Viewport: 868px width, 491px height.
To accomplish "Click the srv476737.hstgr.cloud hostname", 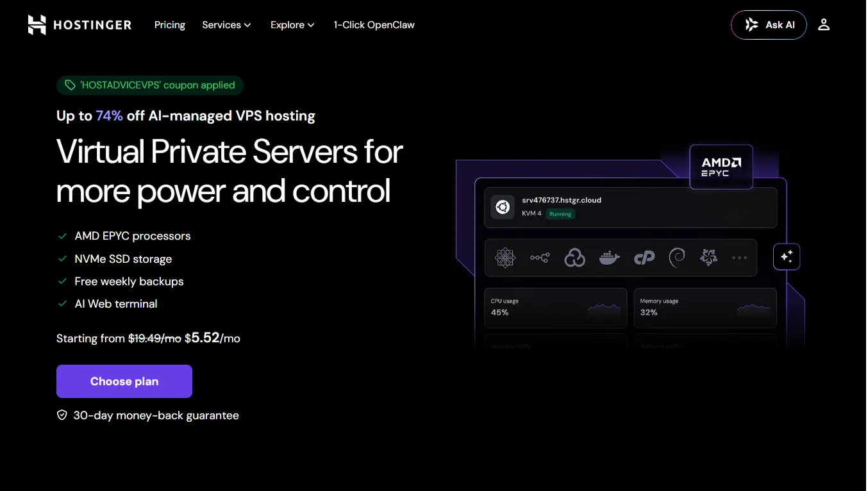I will point(562,200).
